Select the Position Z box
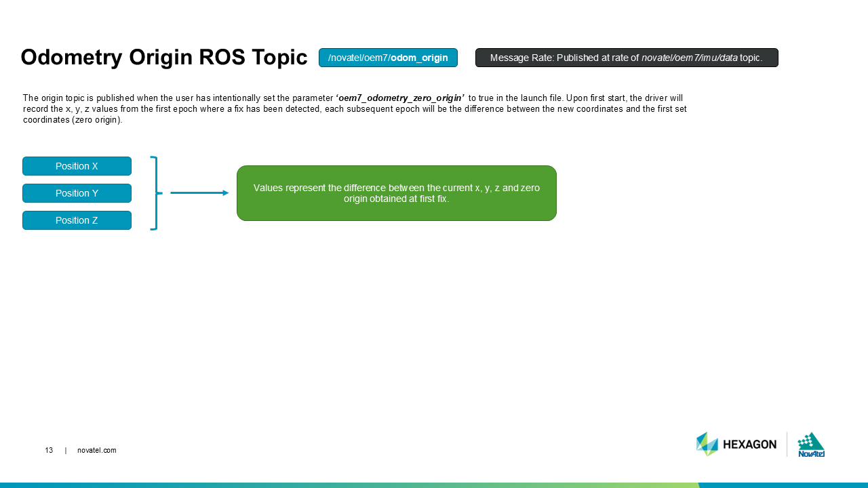868x488 pixels. 77,220
